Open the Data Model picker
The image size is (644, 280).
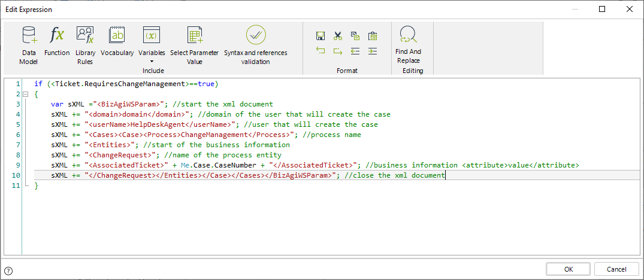pyautogui.click(x=29, y=45)
